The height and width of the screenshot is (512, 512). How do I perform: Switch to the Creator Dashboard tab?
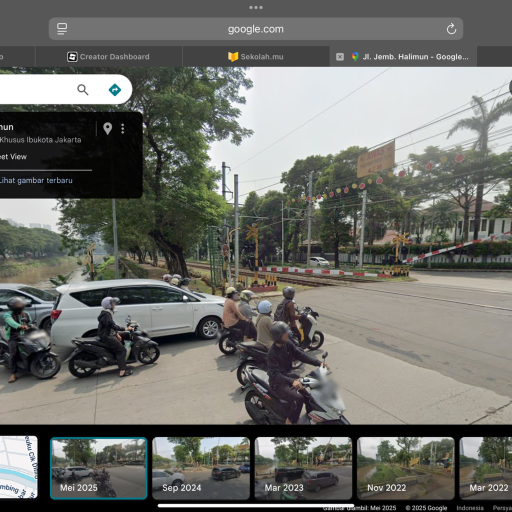[x=109, y=57]
